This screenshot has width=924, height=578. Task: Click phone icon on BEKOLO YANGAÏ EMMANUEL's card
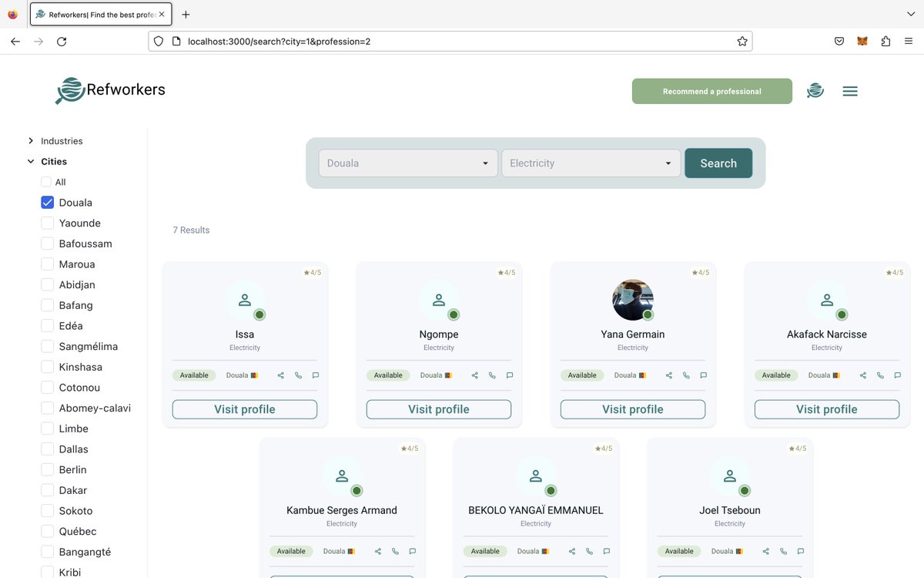[x=589, y=551]
